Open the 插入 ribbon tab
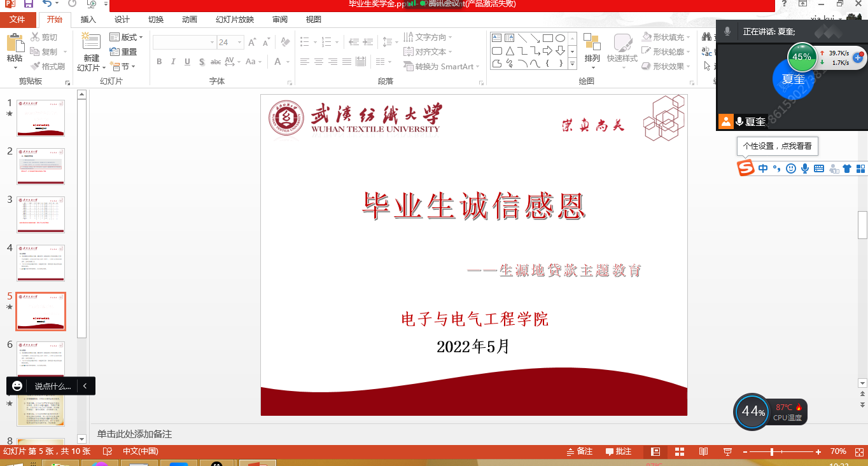868x466 pixels. [88, 20]
